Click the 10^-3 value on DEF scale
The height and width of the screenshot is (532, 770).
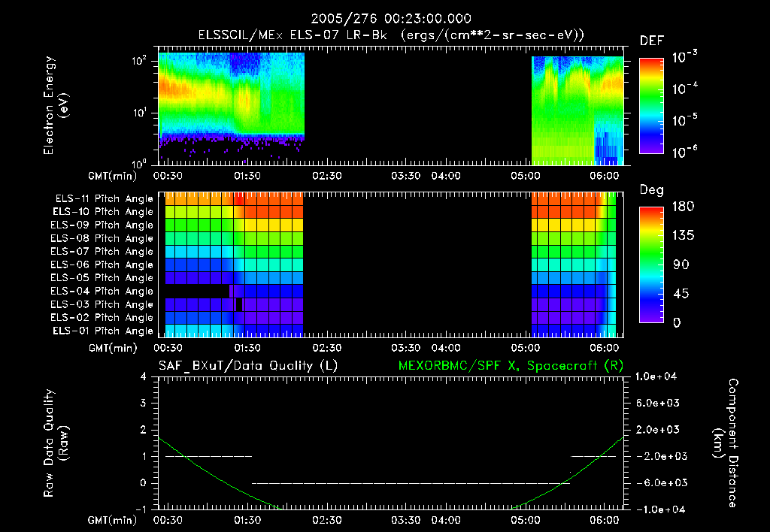684,57
